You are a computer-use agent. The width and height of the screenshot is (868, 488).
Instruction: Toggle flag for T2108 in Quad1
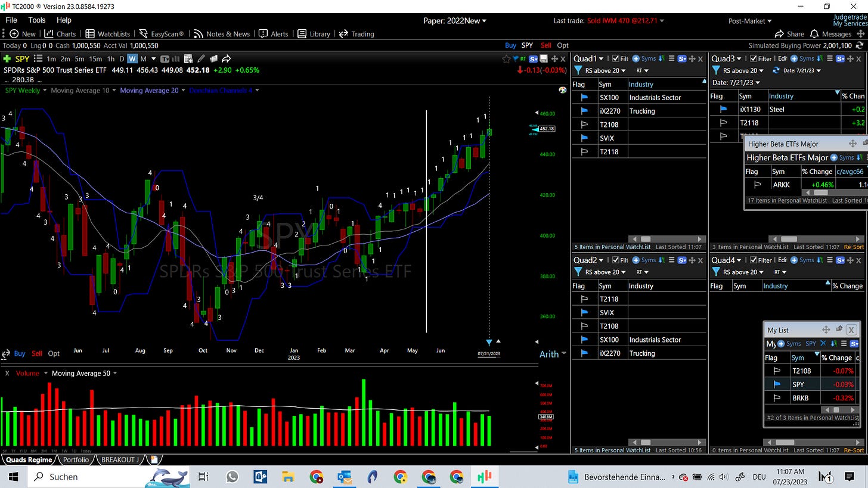tap(584, 125)
